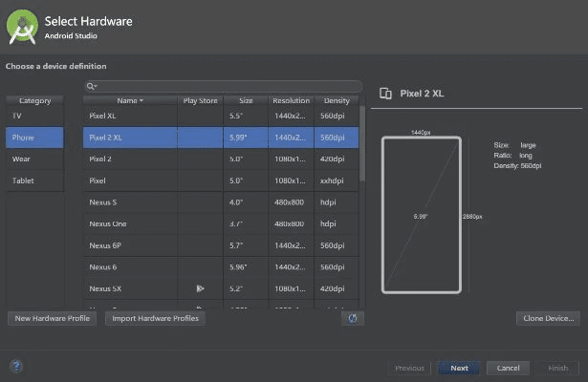This screenshot has width=588, height=382.
Task: Click the Android Studio logo icon
Action: tap(22, 27)
